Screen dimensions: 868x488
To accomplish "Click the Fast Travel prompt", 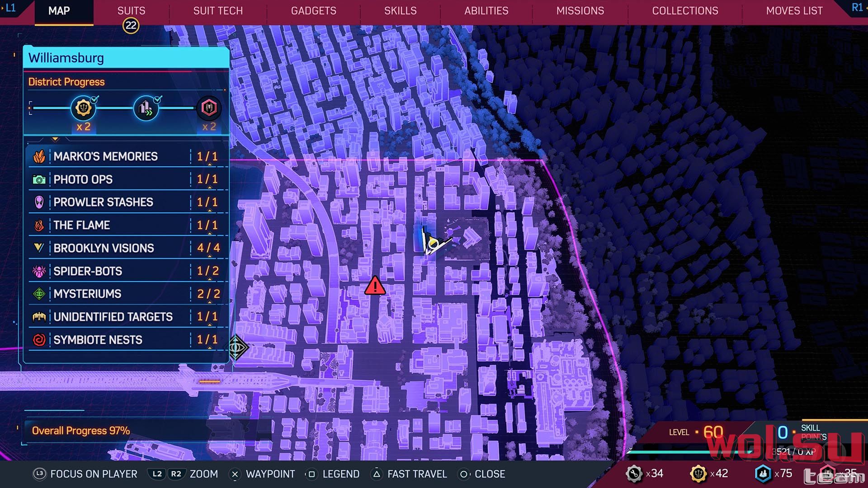I will click(409, 474).
